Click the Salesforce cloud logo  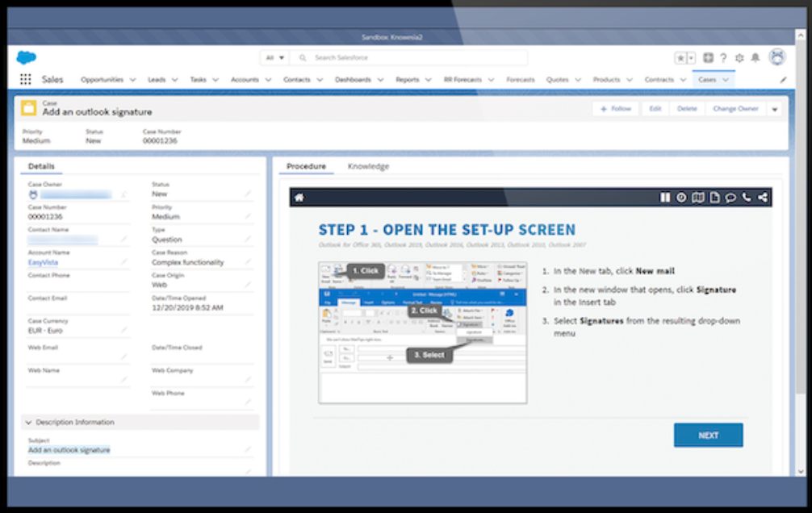point(26,57)
